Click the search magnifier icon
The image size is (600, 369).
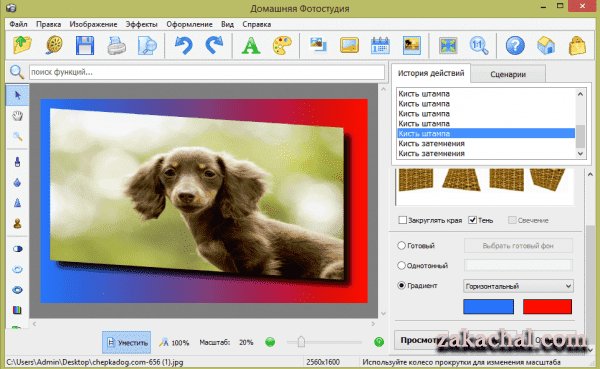coord(16,72)
